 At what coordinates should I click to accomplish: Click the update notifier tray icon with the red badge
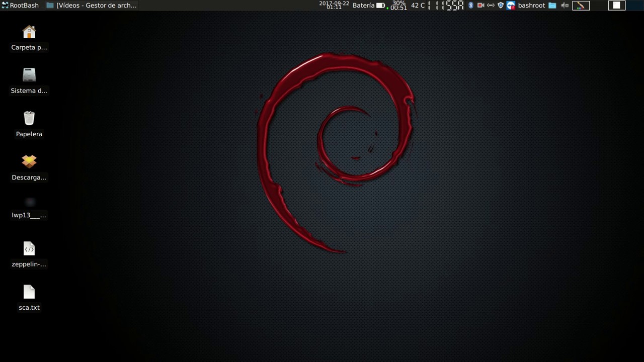click(x=511, y=6)
